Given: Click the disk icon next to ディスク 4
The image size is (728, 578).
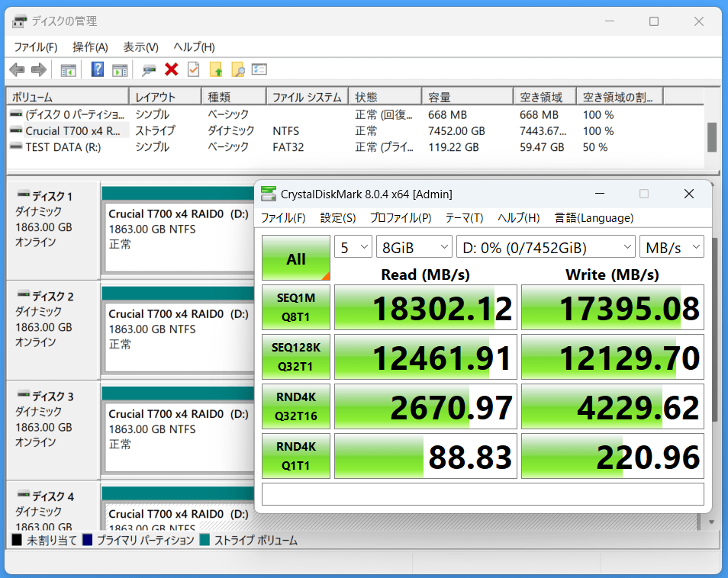Looking at the screenshot, I should click(23, 494).
